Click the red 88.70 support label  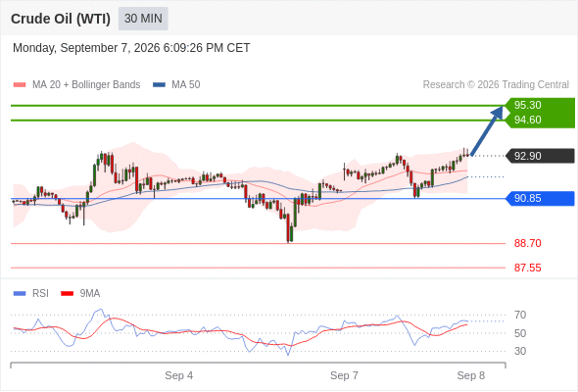tap(527, 243)
